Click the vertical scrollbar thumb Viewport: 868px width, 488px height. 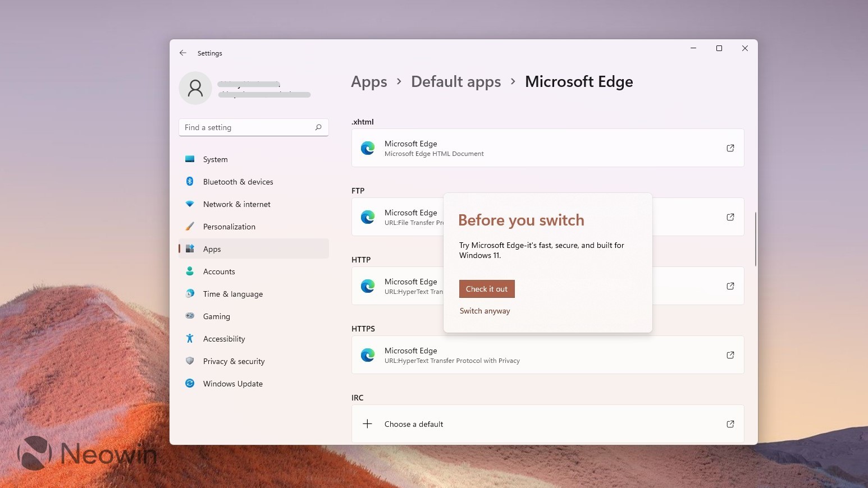(756, 240)
